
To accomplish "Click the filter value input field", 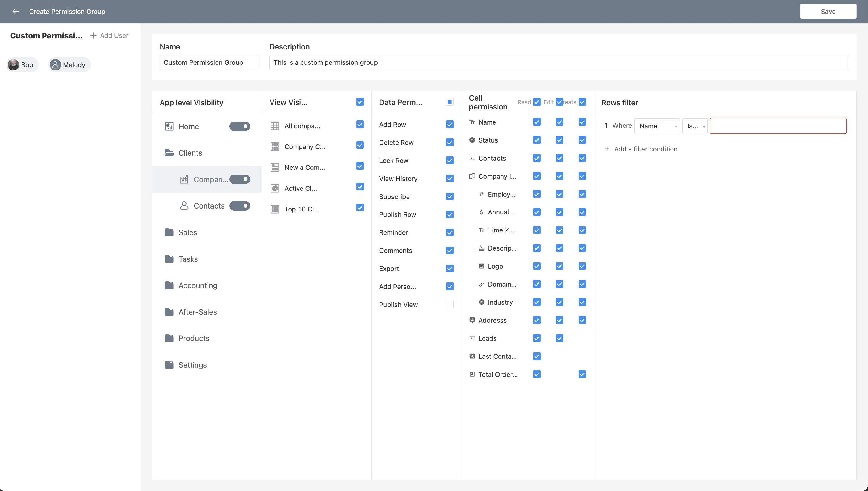I will click(778, 126).
